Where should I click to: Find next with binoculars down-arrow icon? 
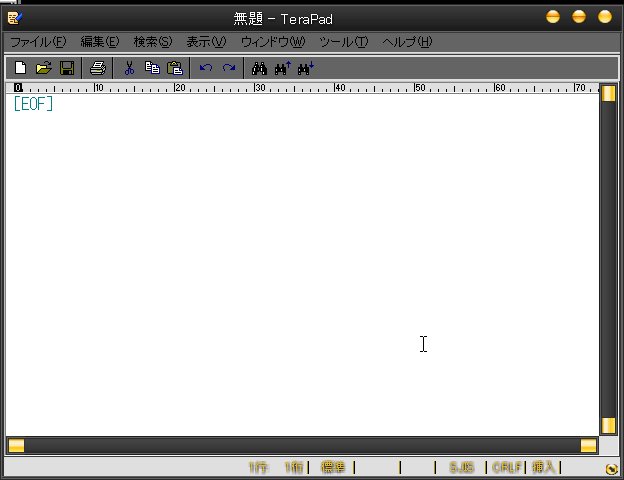[306, 68]
